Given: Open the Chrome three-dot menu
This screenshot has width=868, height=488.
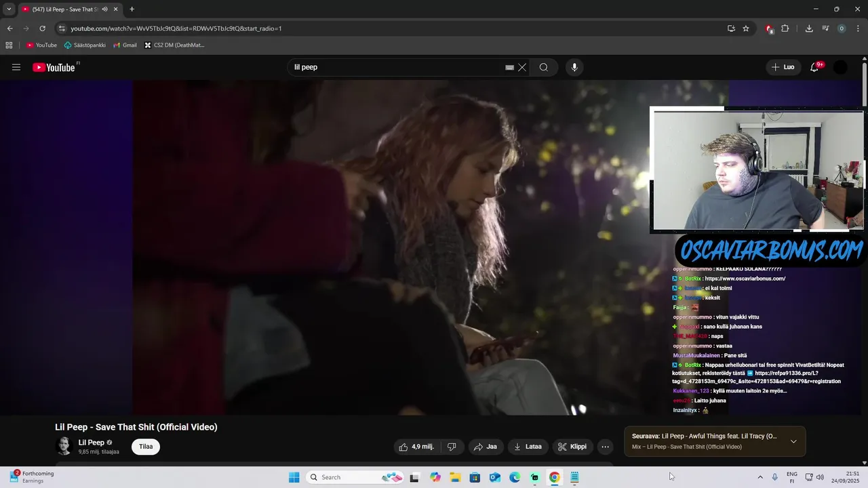Looking at the screenshot, I should coord(858,28).
